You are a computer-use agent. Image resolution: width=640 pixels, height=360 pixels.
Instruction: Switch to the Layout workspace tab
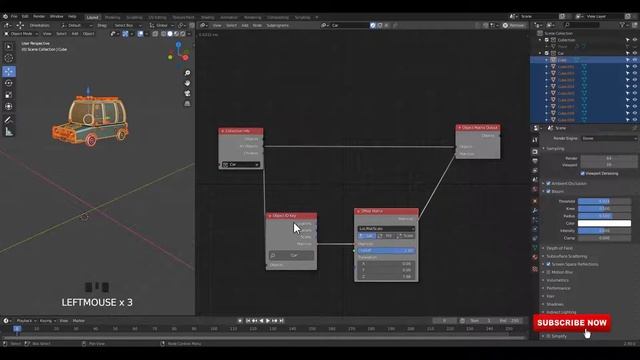tap(93, 17)
